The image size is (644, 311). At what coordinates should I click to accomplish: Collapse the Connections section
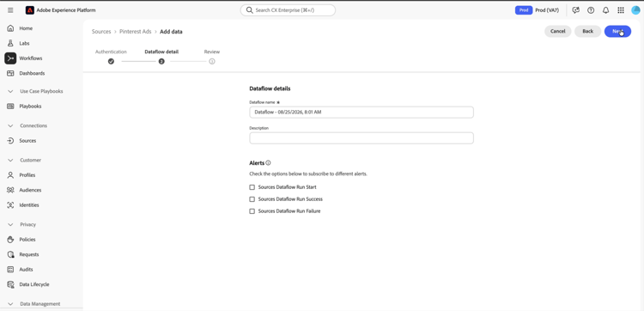(10, 125)
